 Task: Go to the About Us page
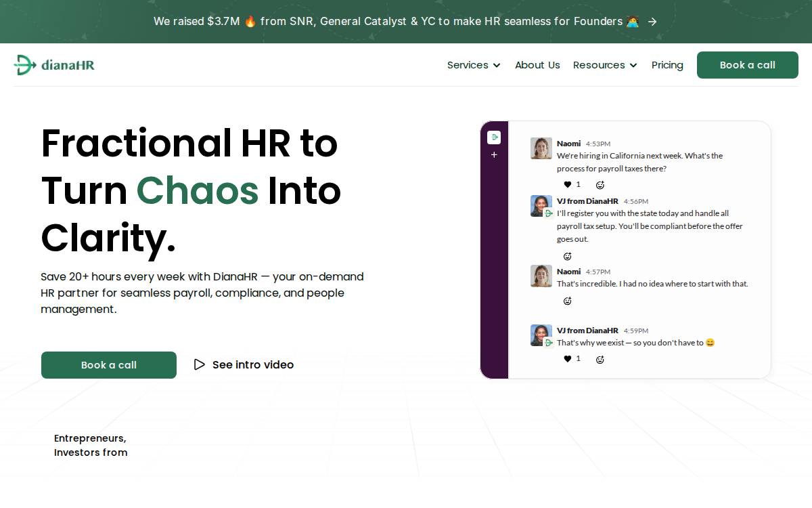click(x=537, y=65)
